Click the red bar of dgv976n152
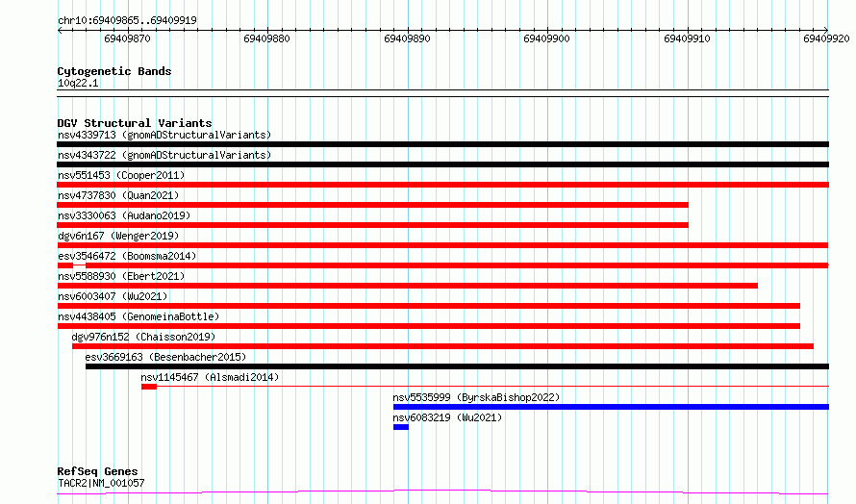This screenshot has height=504, width=856. (x=442, y=346)
